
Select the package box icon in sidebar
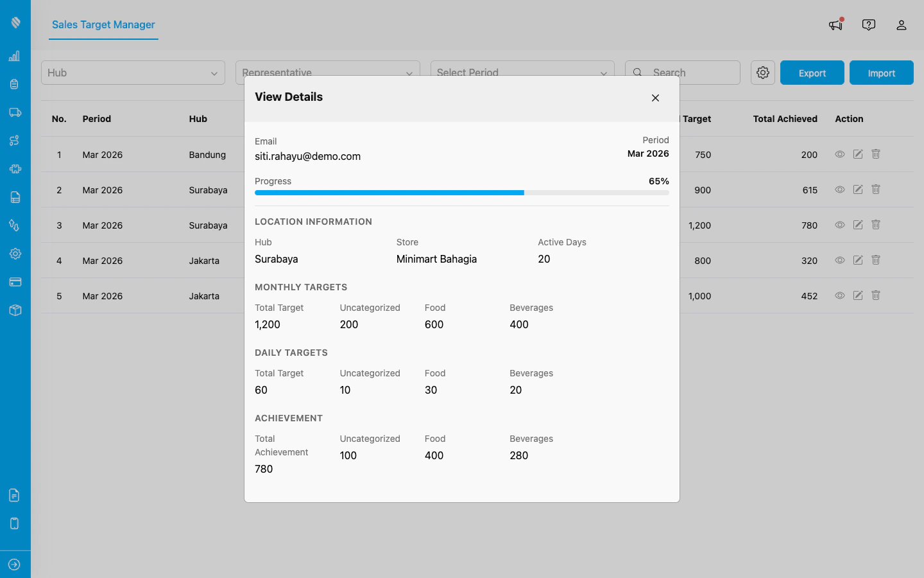[15, 310]
